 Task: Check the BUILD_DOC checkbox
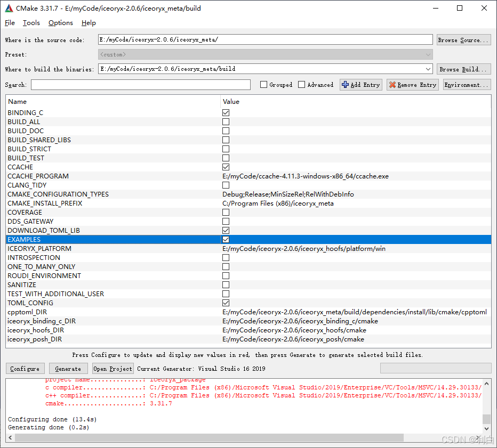[226, 131]
